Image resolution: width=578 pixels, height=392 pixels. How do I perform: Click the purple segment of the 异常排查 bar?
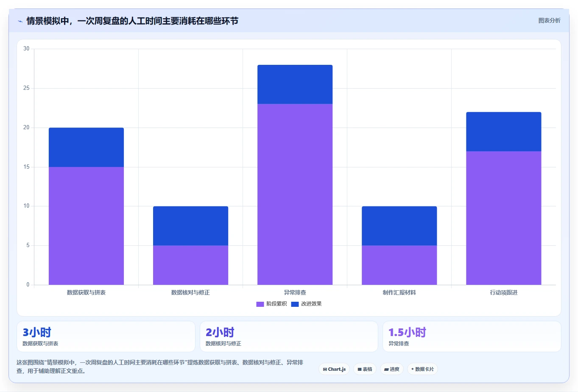point(295,195)
